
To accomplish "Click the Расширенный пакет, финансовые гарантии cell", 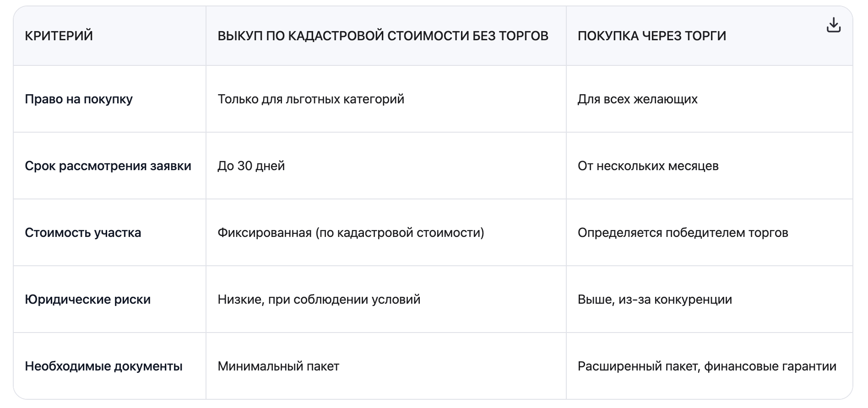I will pyautogui.click(x=707, y=366).
